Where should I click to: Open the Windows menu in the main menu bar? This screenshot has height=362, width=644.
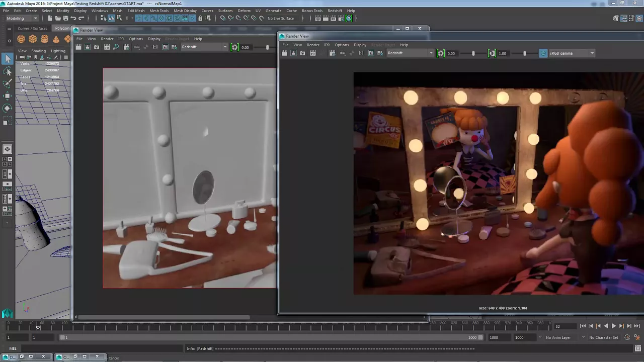coord(100,11)
